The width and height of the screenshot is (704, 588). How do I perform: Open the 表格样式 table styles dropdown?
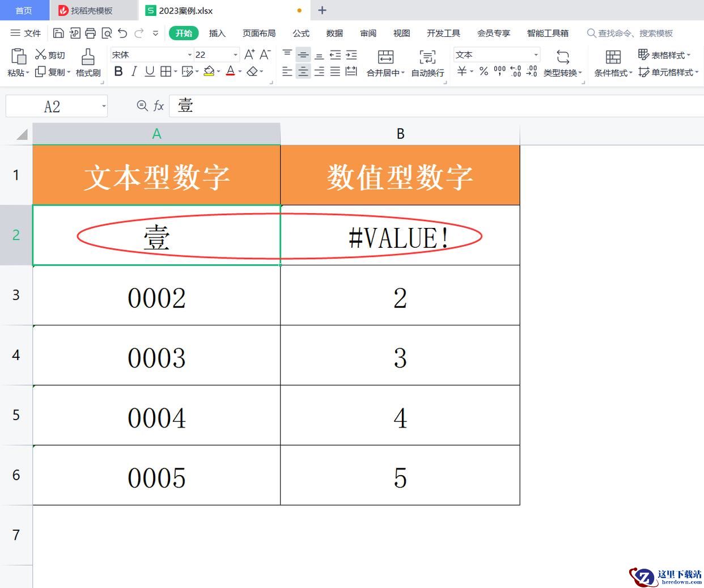tap(664, 55)
